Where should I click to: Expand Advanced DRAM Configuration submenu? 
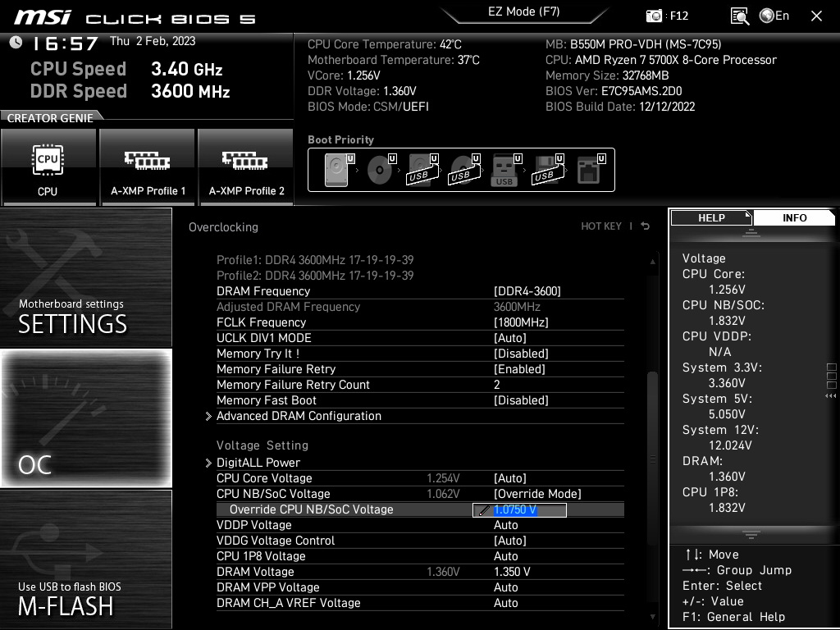pos(299,416)
